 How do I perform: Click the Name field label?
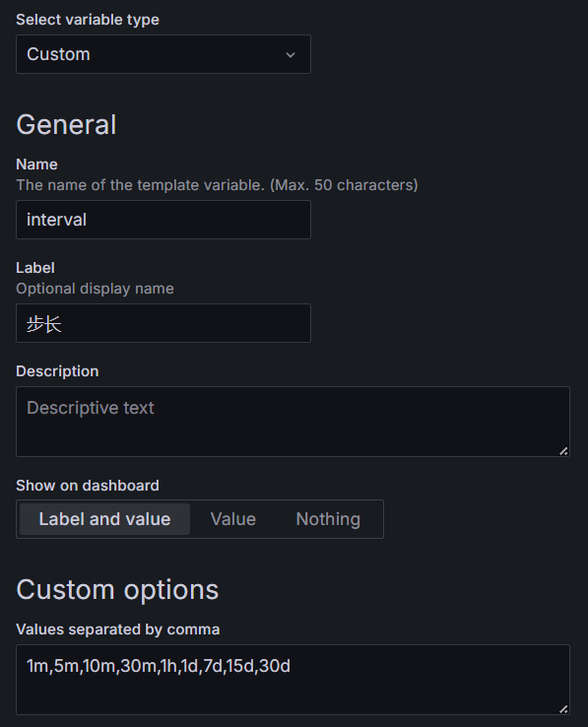coord(36,165)
